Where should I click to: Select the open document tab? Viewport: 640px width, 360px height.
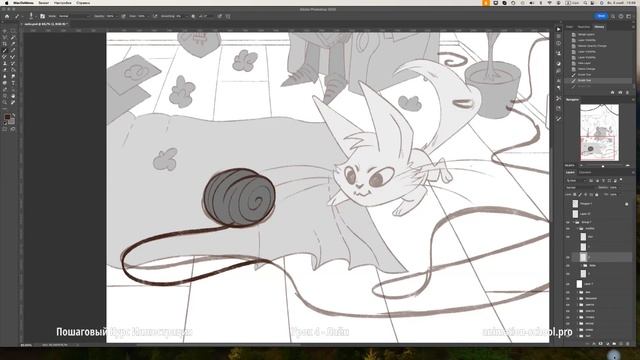(x=45, y=24)
